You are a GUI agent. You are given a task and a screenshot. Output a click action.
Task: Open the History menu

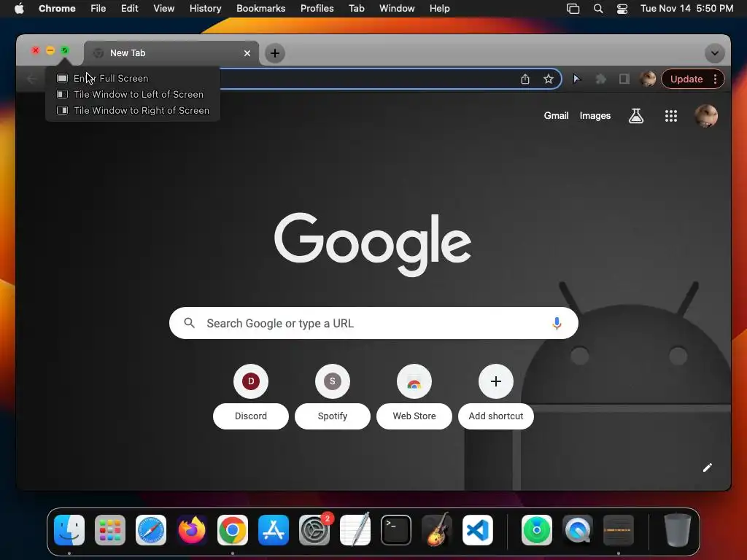[x=205, y=9]
